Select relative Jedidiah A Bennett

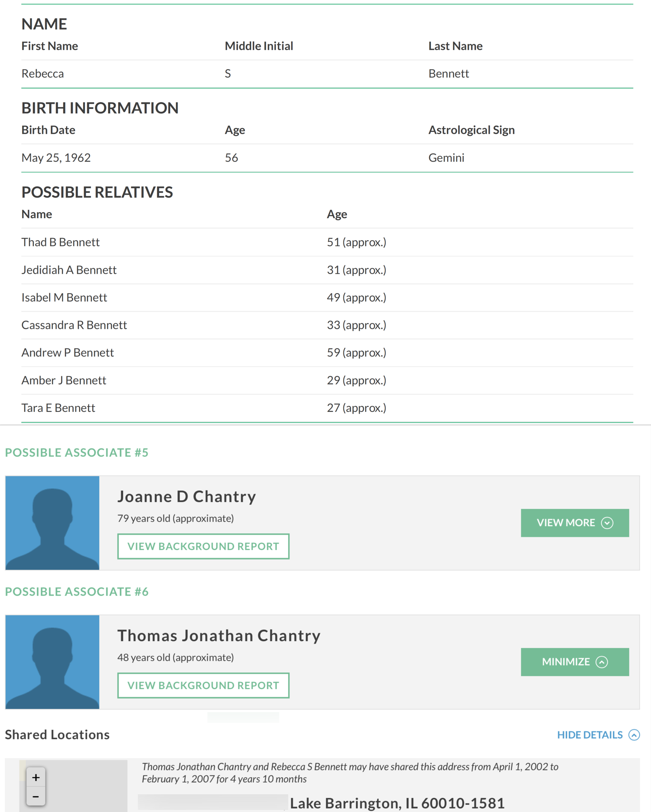[69, 270]
